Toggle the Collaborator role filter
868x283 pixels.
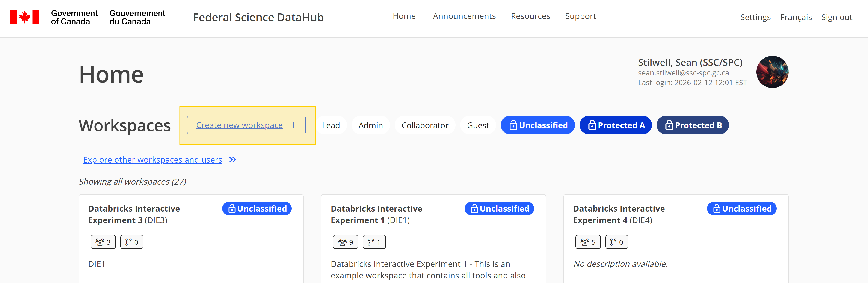click(x=425, y=125)
